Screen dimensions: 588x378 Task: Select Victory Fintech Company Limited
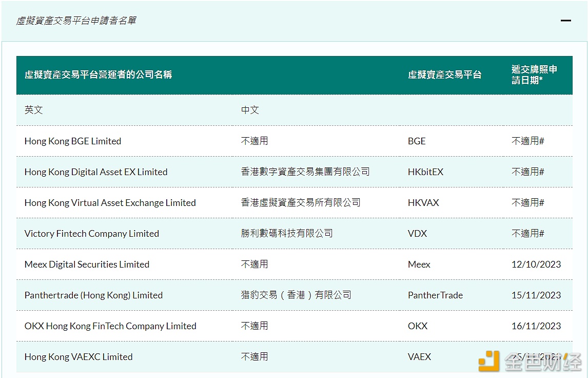pyautogui.click(x=91, y=234)
